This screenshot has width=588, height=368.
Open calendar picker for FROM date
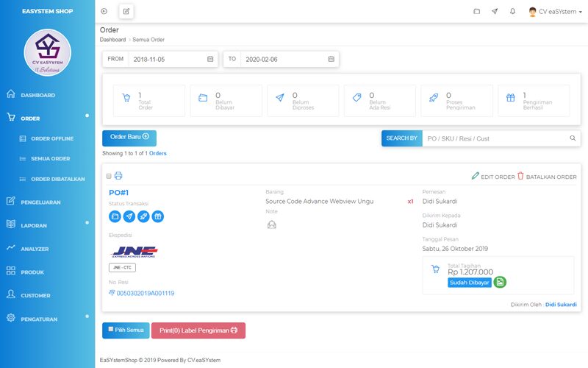210,60
